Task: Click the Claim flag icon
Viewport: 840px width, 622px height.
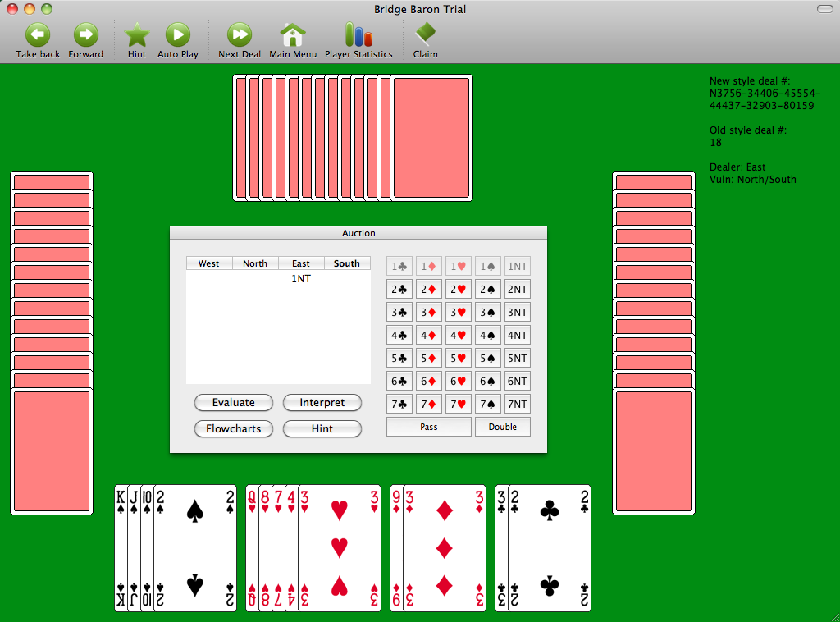Action: [x=426, y=34]
